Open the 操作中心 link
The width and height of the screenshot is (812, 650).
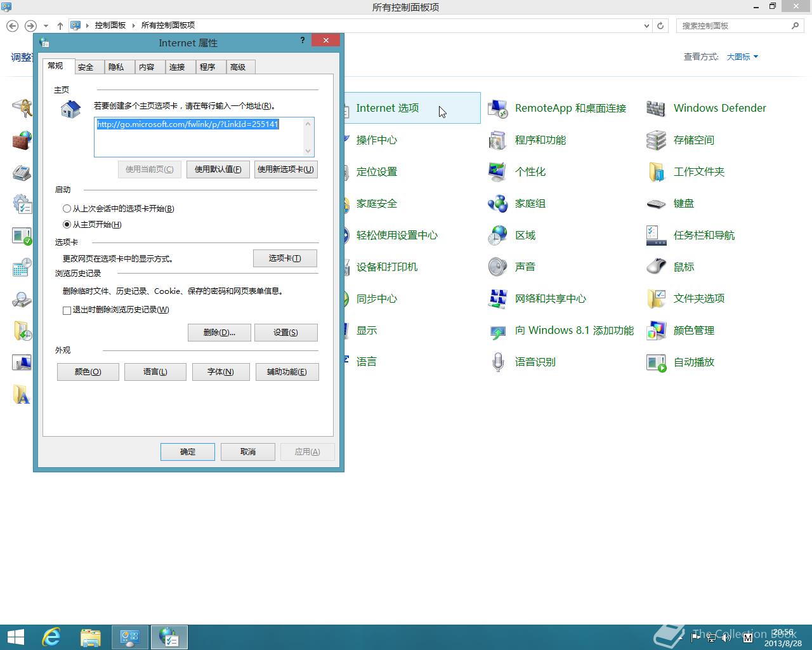[377, 140]
